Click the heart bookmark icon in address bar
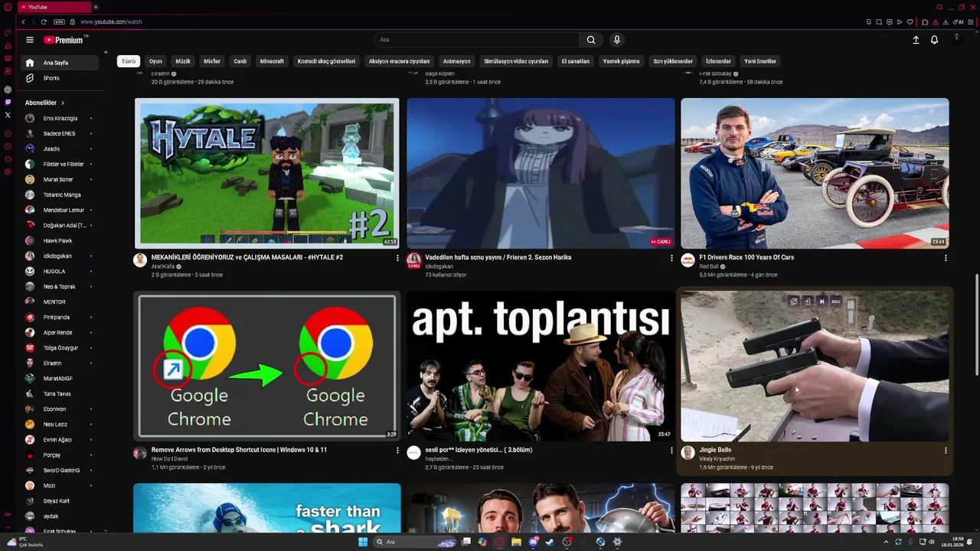Screen dimensions: 980x551 point(910,22)
